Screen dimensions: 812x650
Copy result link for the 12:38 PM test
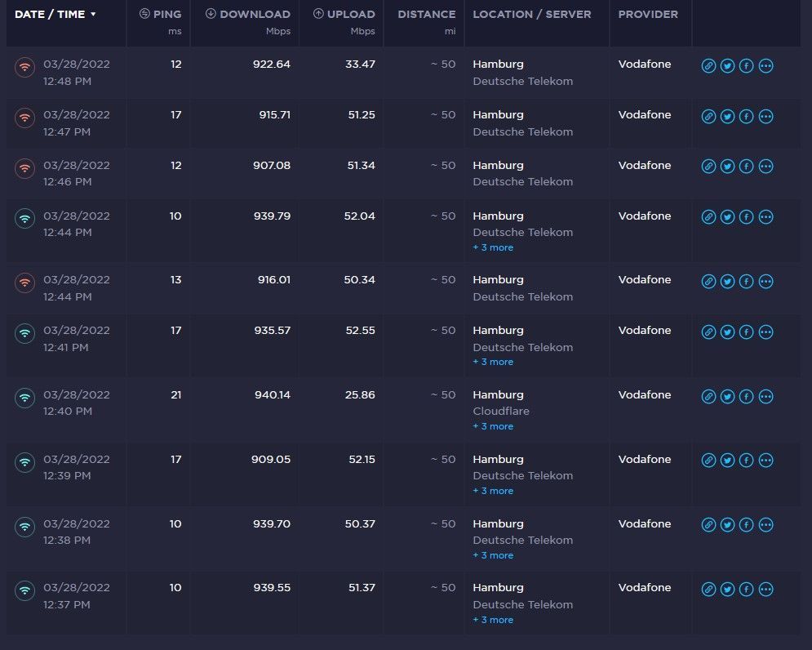tap(708, 526)
